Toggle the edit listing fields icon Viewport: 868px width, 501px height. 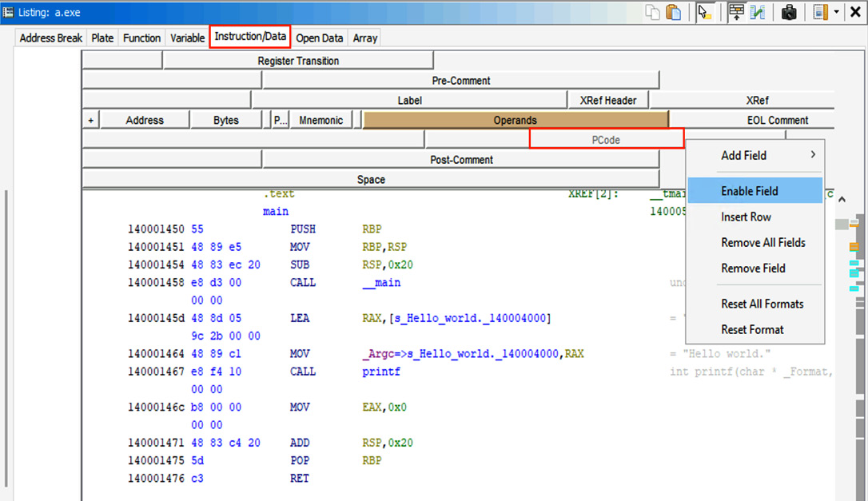point(736,12)
